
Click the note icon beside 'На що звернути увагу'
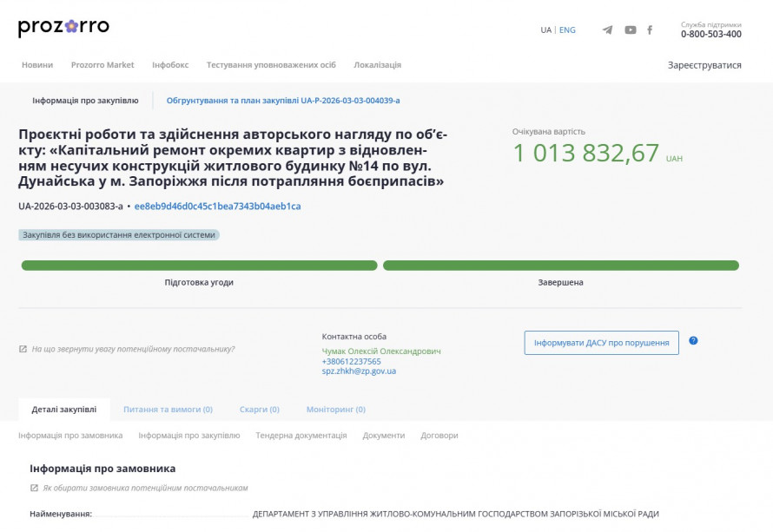click(21, 347)
